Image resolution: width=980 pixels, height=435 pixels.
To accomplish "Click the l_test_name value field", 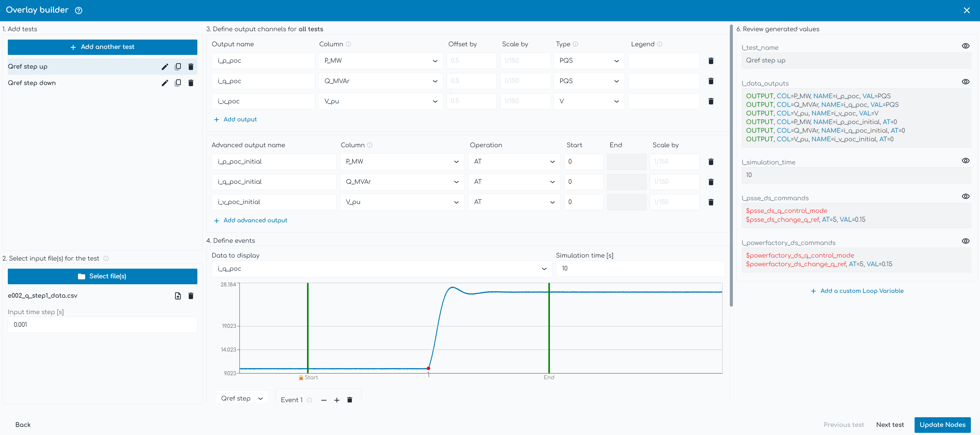I will [x=856, y=61].
